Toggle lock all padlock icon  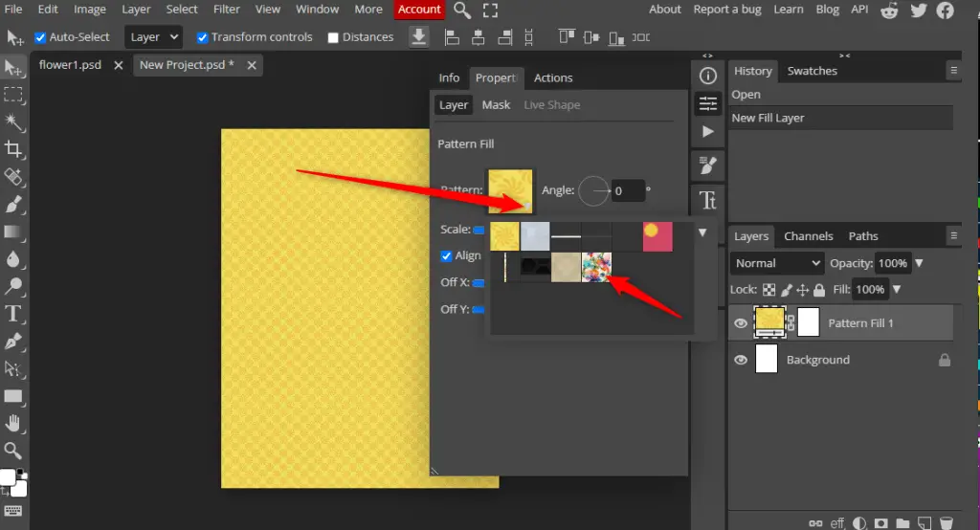[x=819, y=290]
